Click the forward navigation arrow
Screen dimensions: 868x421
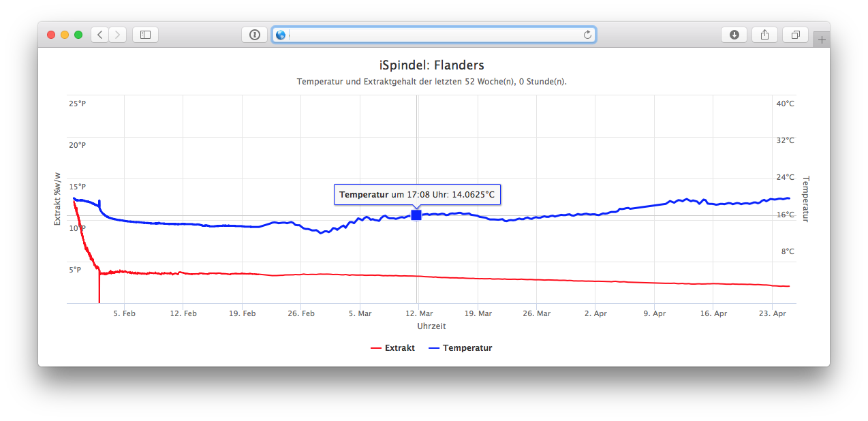117,35
